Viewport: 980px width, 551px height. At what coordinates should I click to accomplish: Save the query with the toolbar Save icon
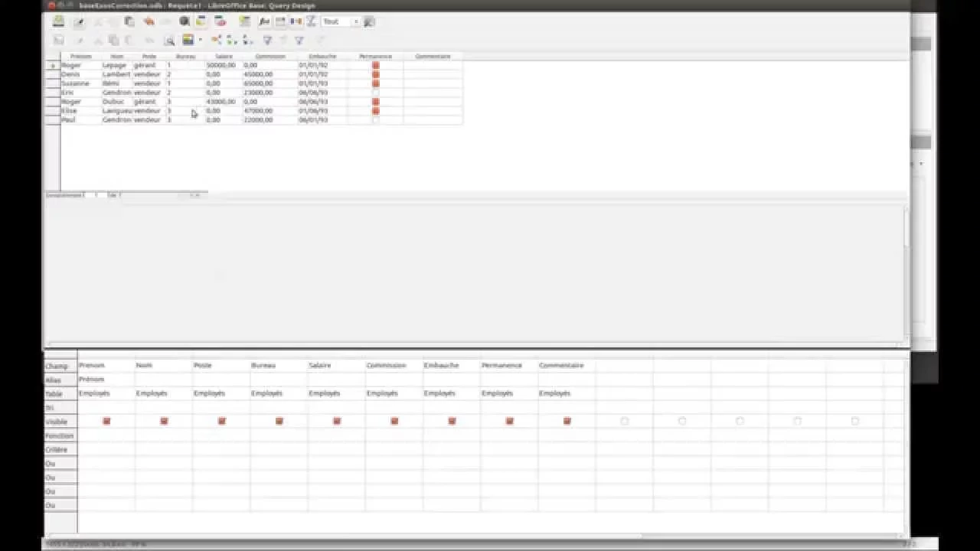tap(57, 21)
